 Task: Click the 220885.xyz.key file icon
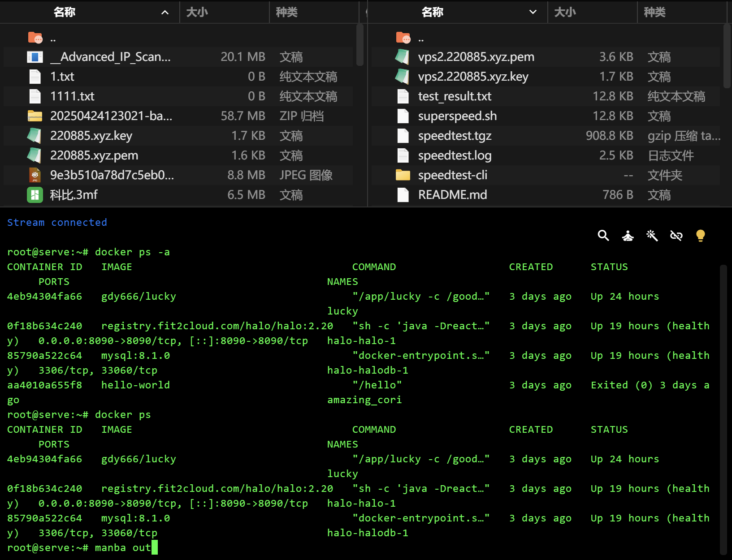35,136
